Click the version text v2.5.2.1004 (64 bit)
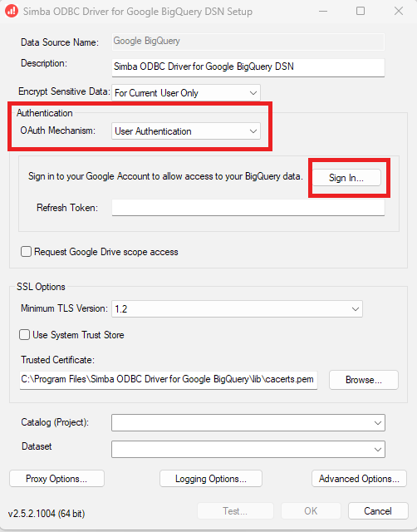417x532 pixels. (47, 514)
